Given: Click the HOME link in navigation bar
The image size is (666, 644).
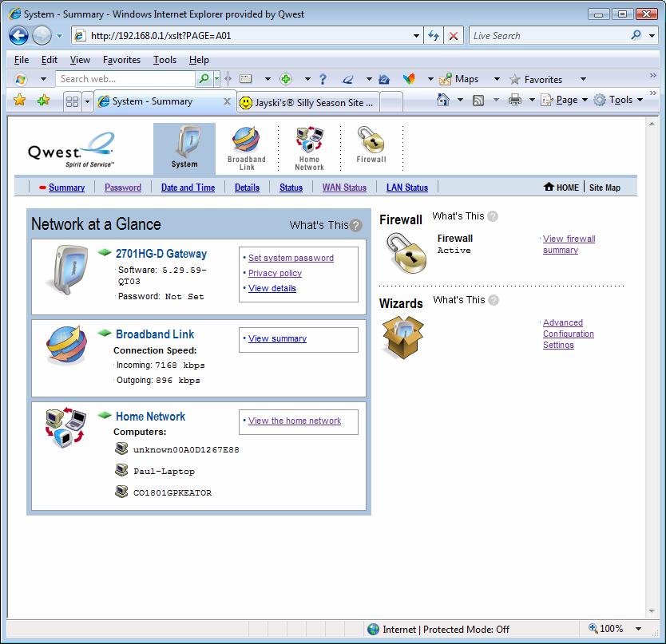Looking at the screenshot, I should [561, 188].
